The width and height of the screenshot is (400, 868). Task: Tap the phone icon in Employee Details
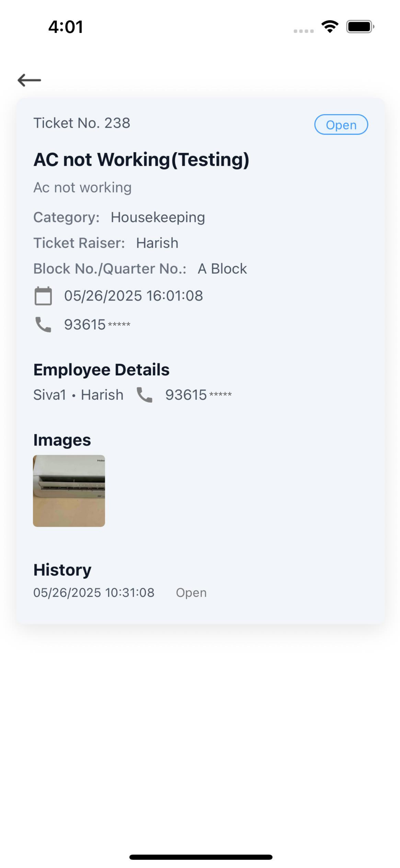[x=144, y=395]
